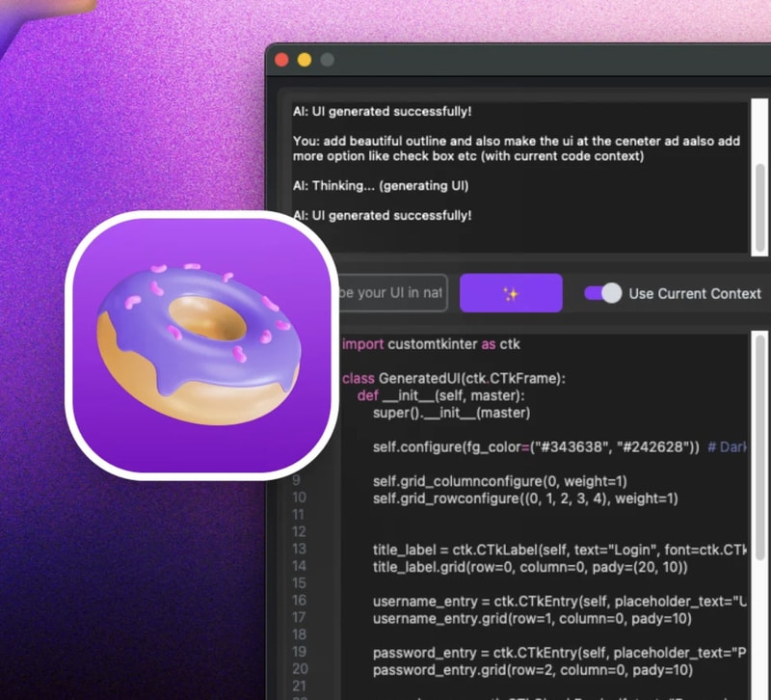The image size is (771, 700).
Task: Click the purple donut app icon
Action: [x=201, y=343]
